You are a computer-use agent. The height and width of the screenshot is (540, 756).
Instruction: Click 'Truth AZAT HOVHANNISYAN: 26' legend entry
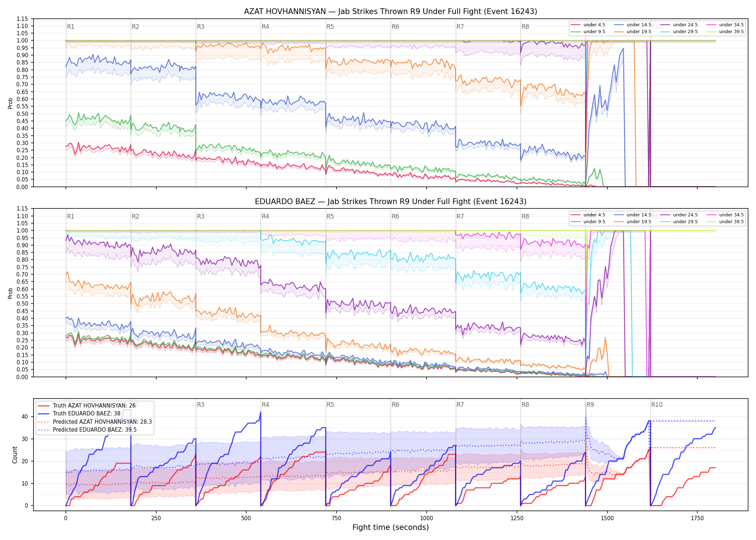pyautogui.click(x=87, y=406)
